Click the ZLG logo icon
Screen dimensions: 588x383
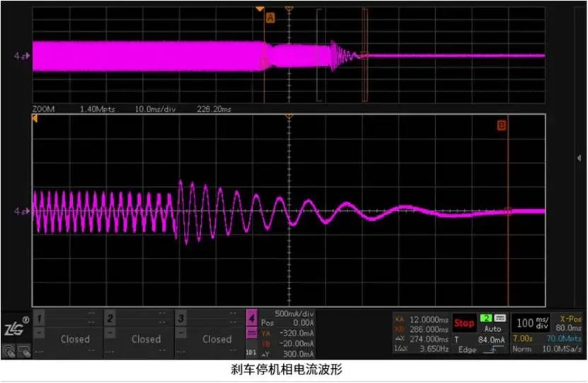tap(16, 327)
